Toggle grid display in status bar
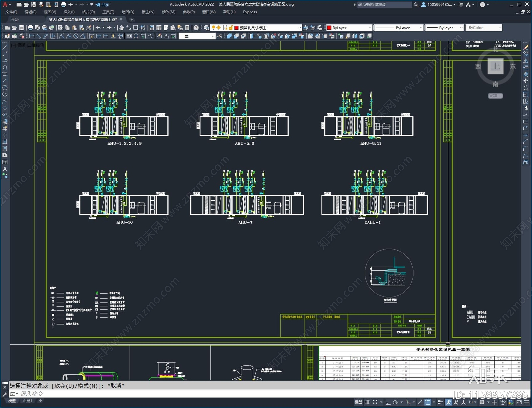This screenshot has width=532, height=408. pyautogui.click(x=367, y=402)
